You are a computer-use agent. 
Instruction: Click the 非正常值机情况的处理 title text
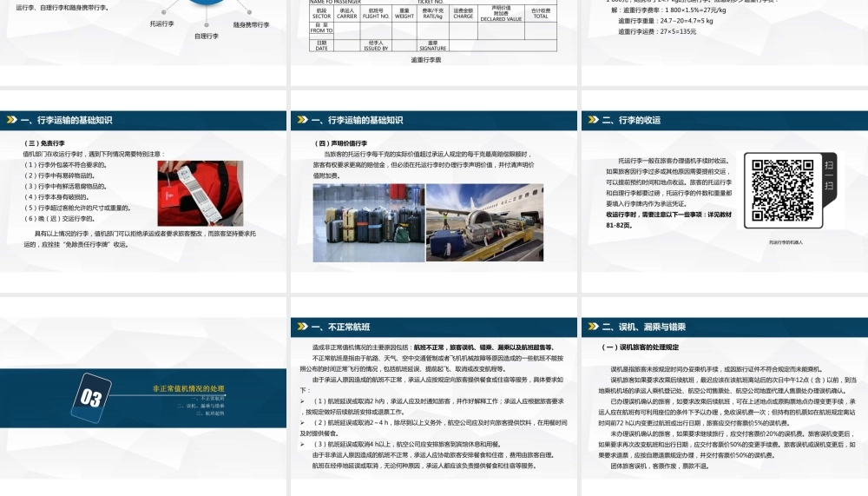[188, 388]
